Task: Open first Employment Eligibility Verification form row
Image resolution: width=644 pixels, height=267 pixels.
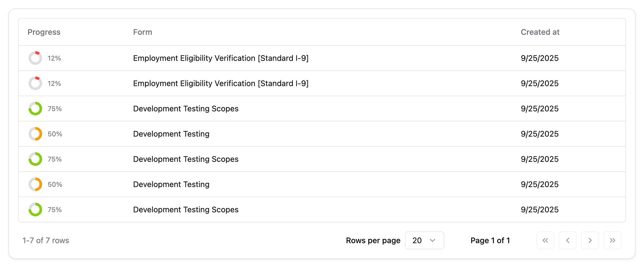Action: tap(220, 58)
